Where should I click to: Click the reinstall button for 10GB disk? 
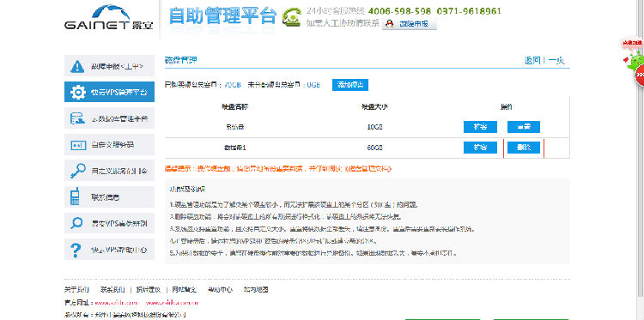pyautogui.click(x=523, y=127)
